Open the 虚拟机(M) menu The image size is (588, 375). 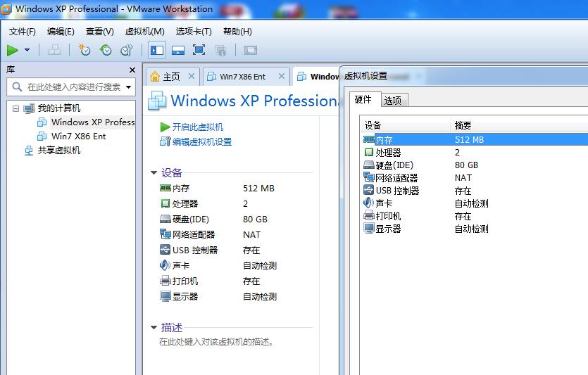pyautogui.click(x=144, y=32)
